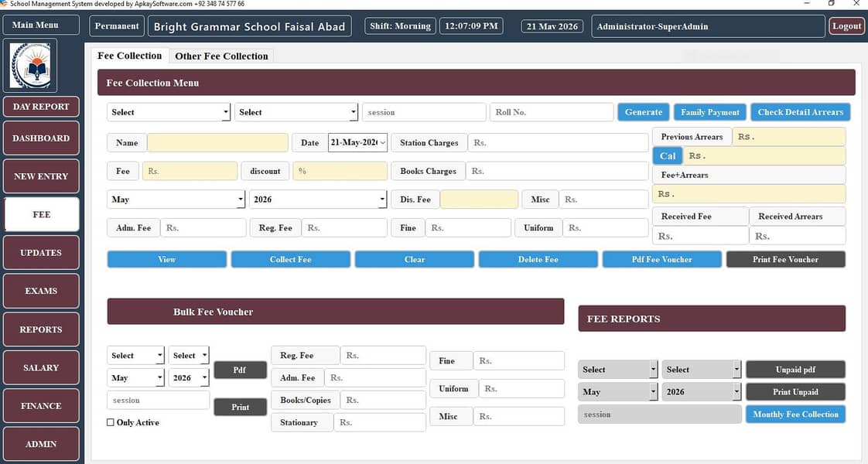Focus Books/Copies Rs. field
This screenshot has height=464, width=868.
[x=383, y=400]
